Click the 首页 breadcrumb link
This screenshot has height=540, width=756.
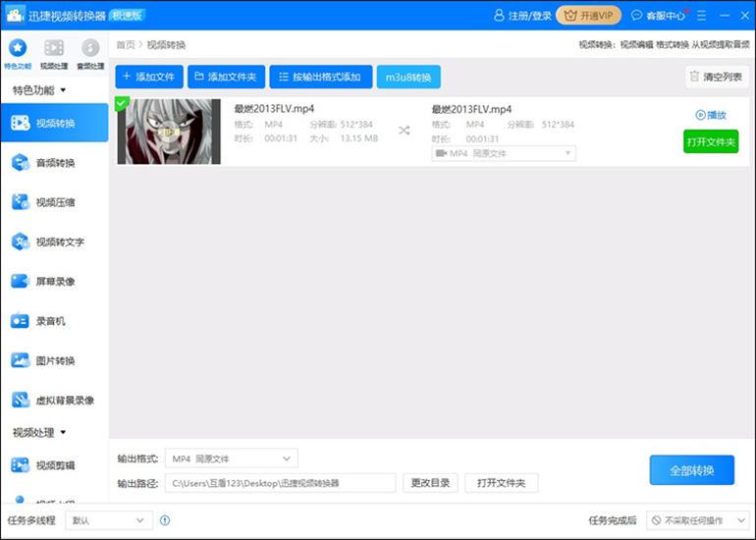(126, 45)
